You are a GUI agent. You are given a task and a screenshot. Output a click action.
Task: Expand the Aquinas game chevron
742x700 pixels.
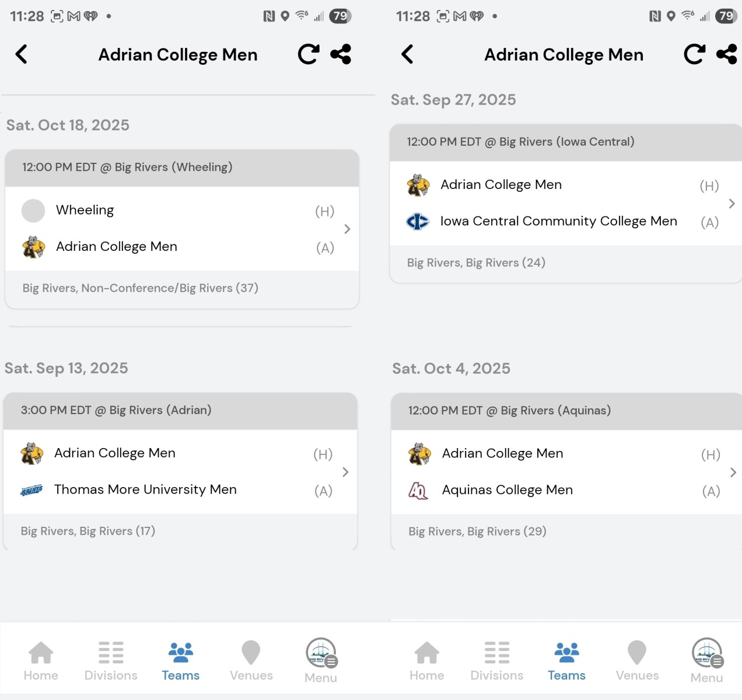(x=733, y=473)
